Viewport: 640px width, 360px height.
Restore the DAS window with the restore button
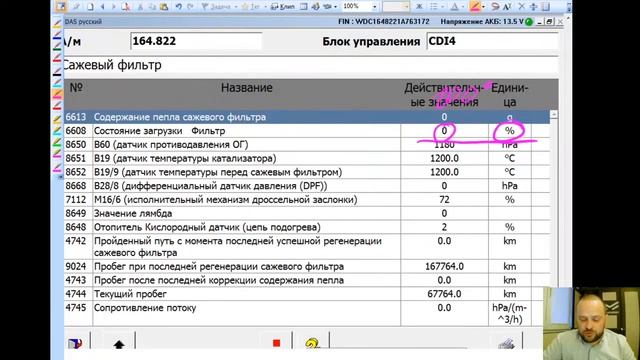click(x=549, y=22)
